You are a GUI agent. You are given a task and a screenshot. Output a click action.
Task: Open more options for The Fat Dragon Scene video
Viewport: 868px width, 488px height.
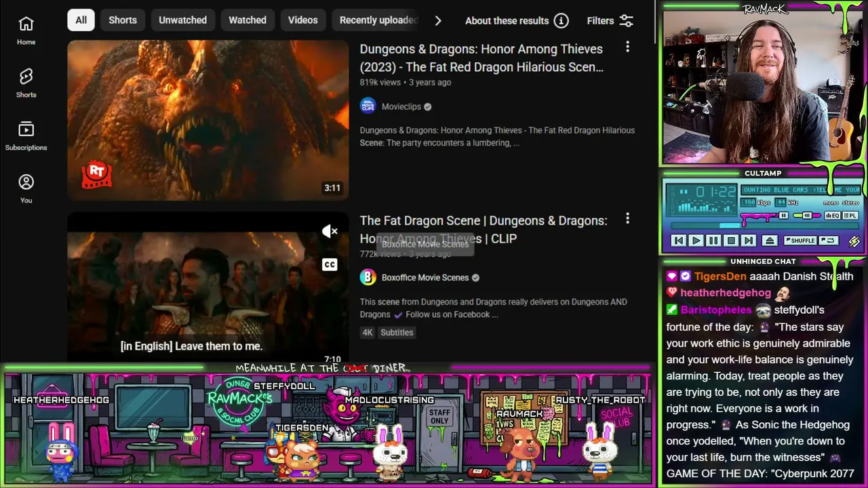pos(627,218)
